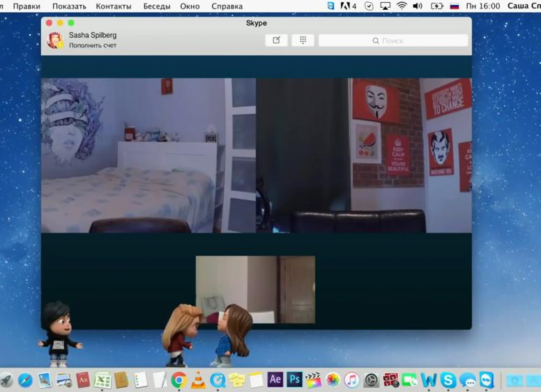The width and height of the screenshot is (541, 392).
Task: Open Microsoft Excel icon in the dock
Action: (102, 380)
